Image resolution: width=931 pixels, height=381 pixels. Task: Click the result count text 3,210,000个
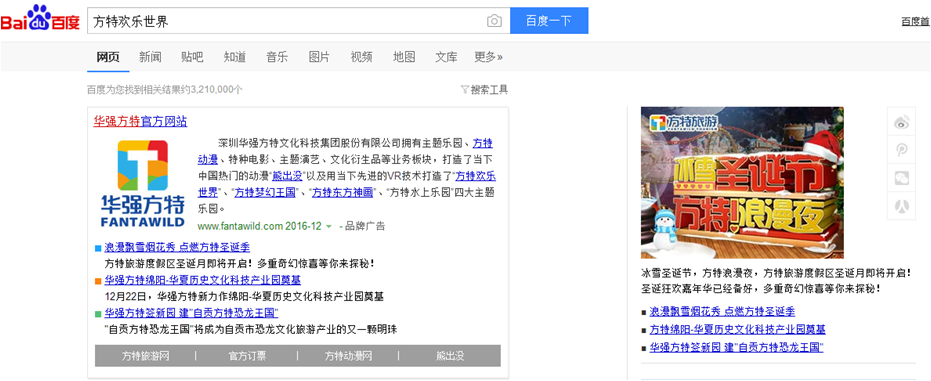[217, 90]
